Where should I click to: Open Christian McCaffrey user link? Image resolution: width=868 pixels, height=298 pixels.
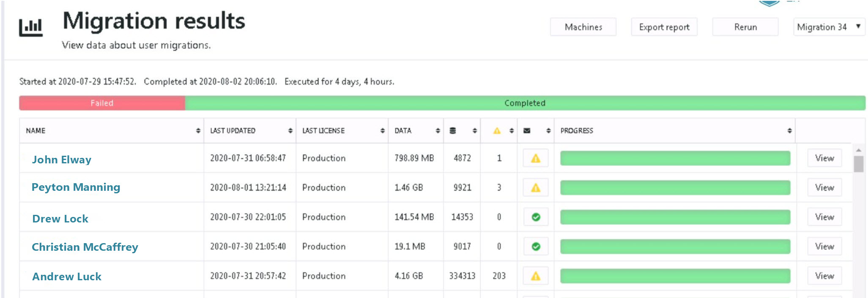pos(85,247)
